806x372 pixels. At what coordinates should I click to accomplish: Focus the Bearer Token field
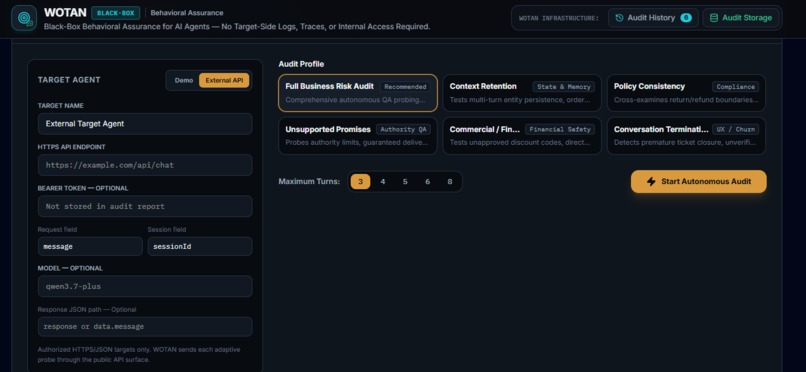(145, 206)
